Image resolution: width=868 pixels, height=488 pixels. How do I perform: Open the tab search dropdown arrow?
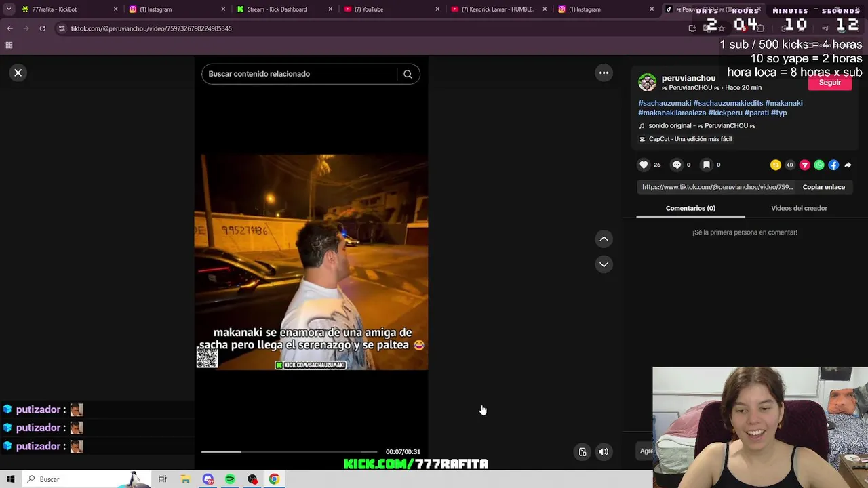(9, 9)
